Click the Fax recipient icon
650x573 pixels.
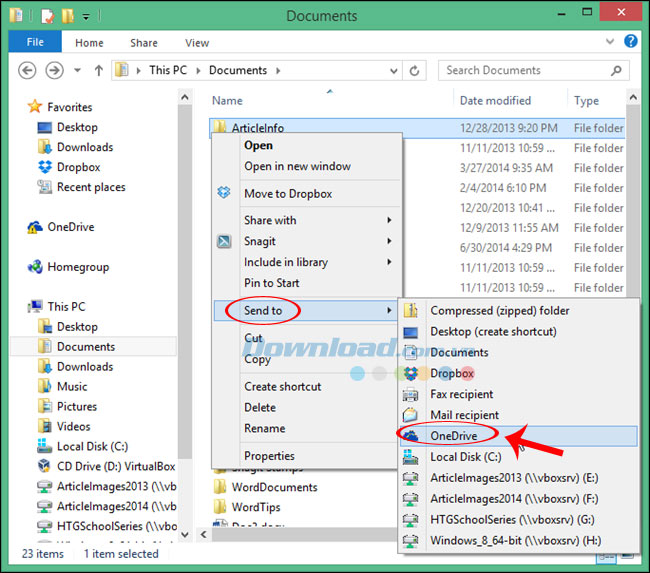410,394
